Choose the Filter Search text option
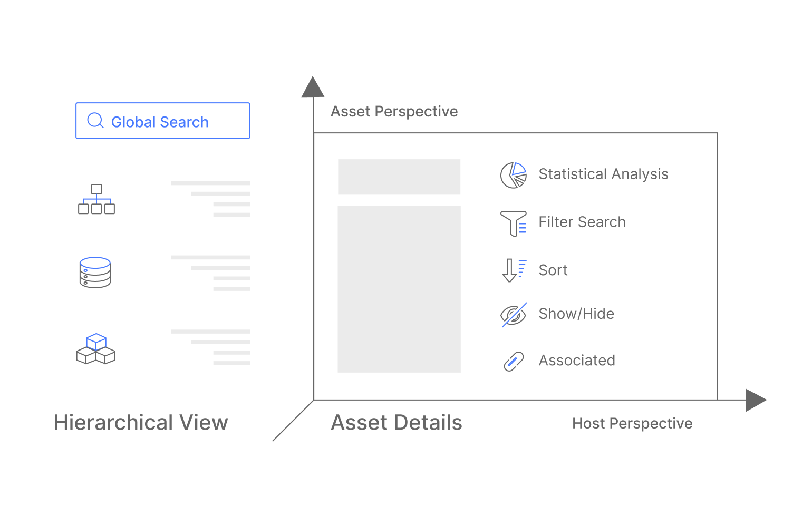 tap(582, 222)
